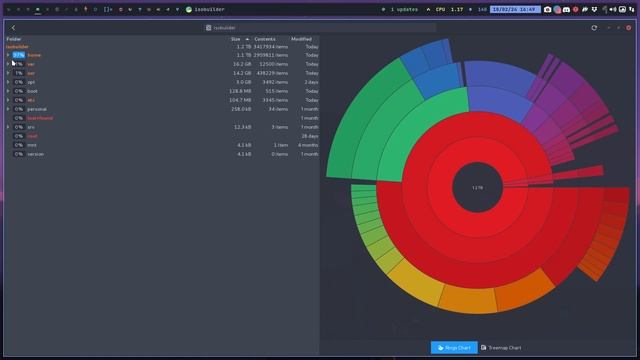Click the 16.2 GB size value

(x=242, y=64)
